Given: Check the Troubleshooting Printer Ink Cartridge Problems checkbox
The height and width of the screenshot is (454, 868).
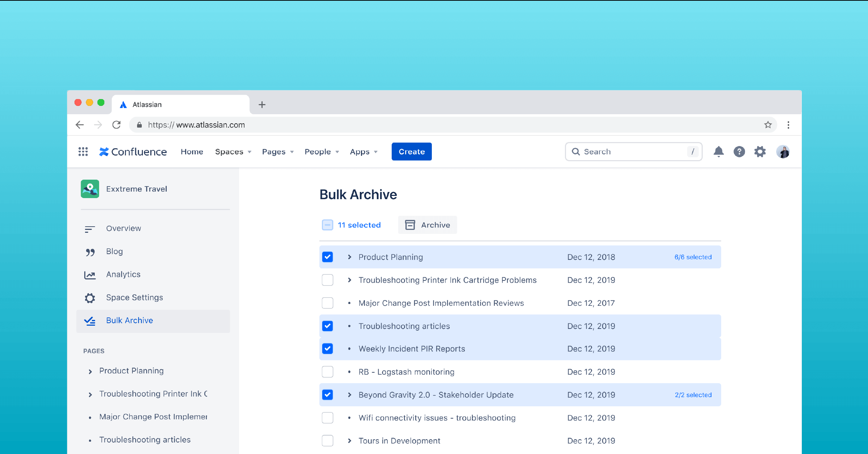Looking at the screenshot, I should [328, 280].
